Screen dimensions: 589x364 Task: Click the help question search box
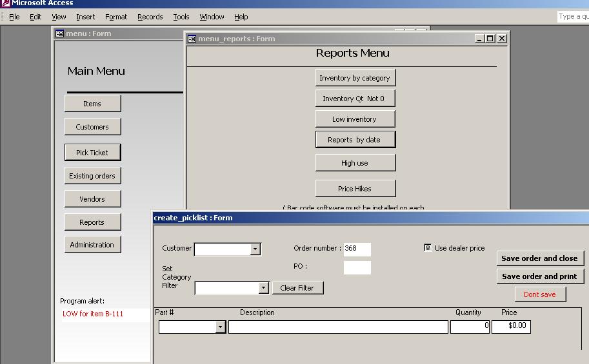pos(573,17)
